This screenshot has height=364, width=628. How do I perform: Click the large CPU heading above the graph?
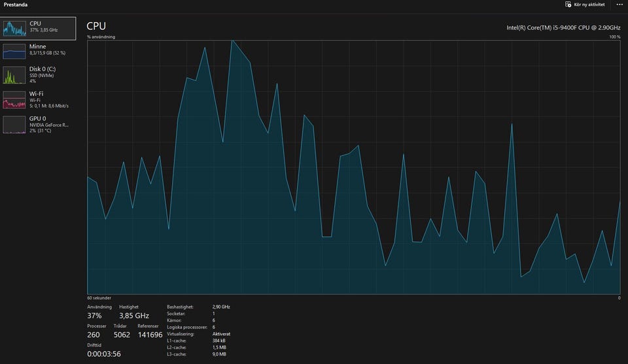(96, 26)
